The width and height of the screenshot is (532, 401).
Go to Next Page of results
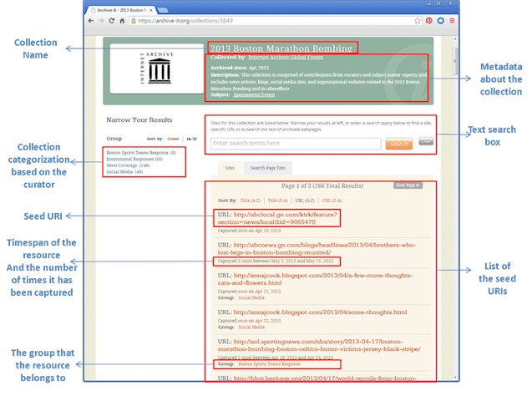(x=408, y=185)
